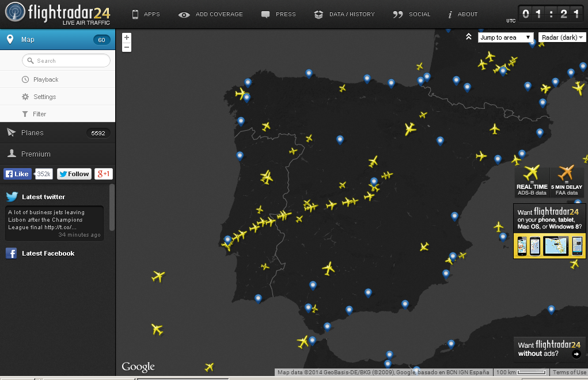Zoom out with the map minus button
The height and width of the screenshot is (380, 588).
pyautogui.click(x=127, y=47)
